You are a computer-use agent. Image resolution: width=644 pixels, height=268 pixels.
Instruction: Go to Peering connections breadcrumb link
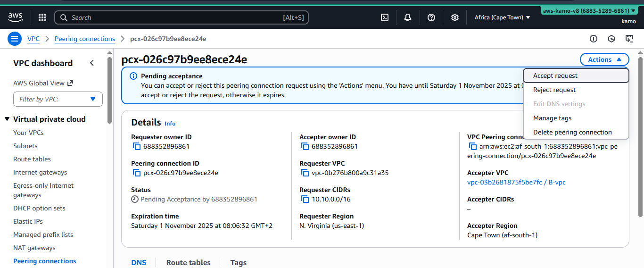pyautogui.click(x=85, y=39)
